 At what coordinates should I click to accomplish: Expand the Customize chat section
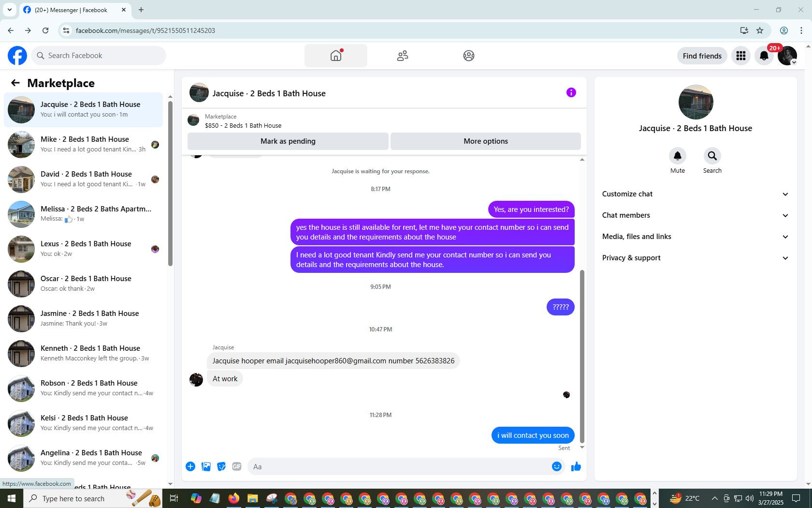point(696,194)
